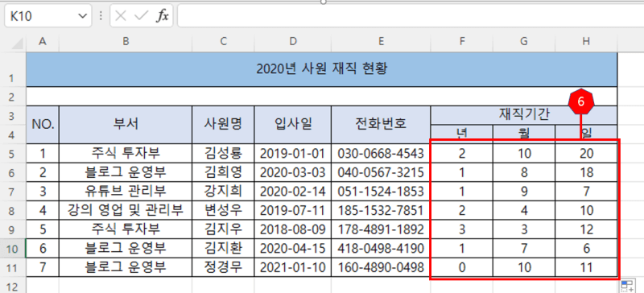Click the month value 4 in row 8
Screen dimensions: 644x293
click(x=524, y=210)
